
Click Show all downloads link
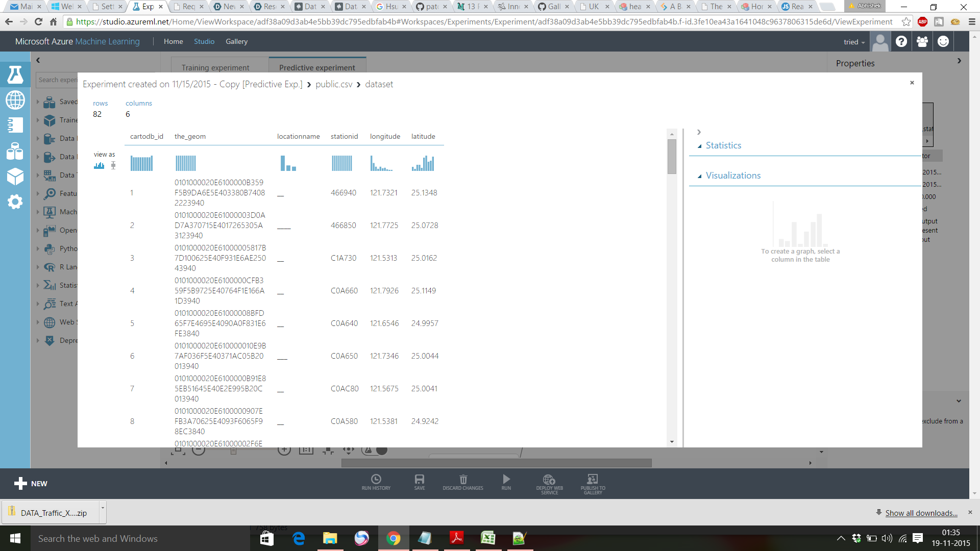click(921, 513)
